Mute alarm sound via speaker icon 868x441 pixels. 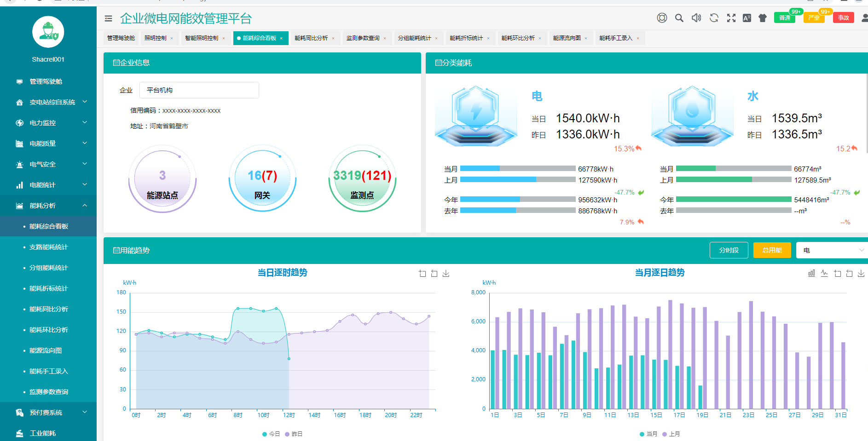click(696, 18)
